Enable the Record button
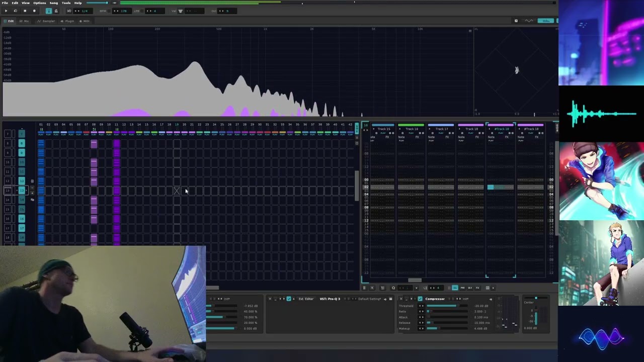This screenshot has width=644, height=362. (x=34, y=11)
